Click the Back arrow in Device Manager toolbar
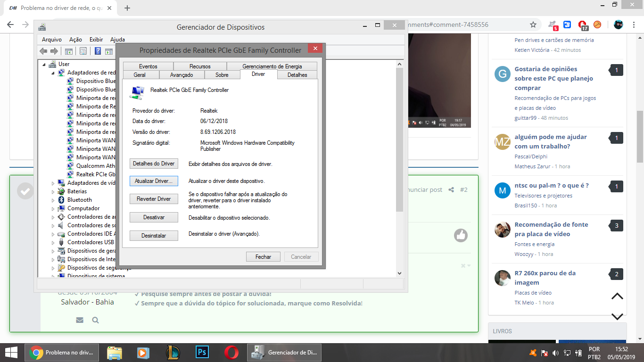Viewport: 644px width, 362px height. (x=43, y=51)
